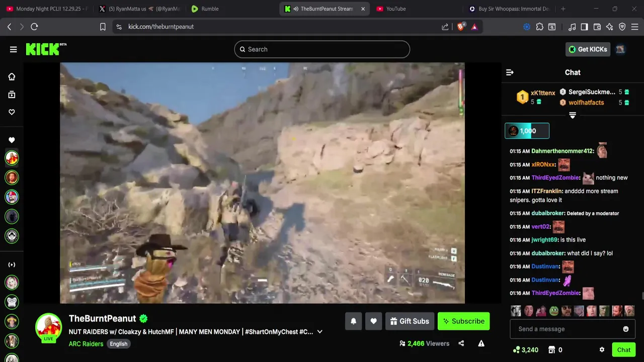Expand the gift leaderboard arrow

click(573, 115)
